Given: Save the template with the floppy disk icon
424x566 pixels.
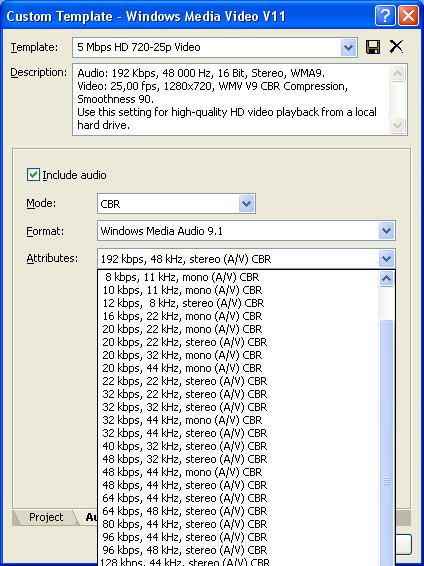Looking at the screenshot, I should [373, 47].
